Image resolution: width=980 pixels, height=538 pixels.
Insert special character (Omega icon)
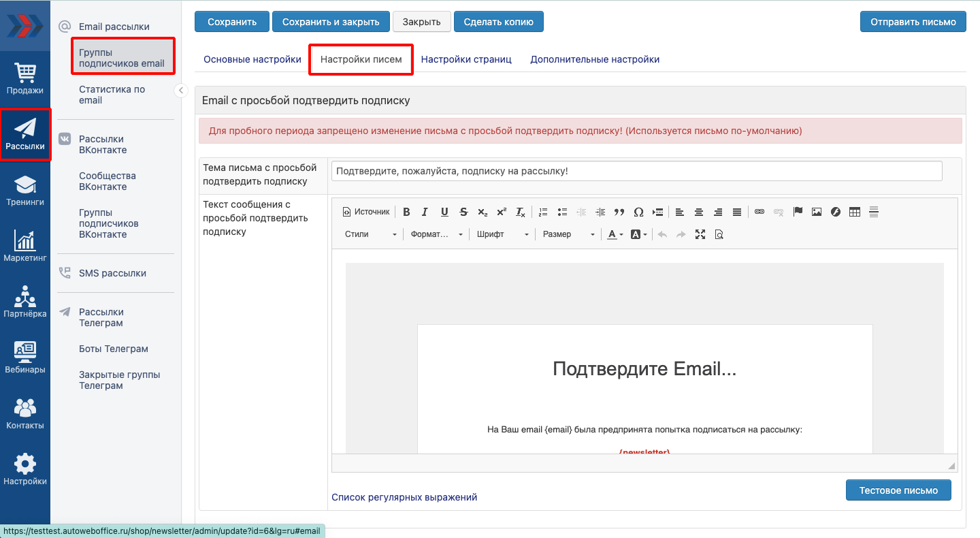tap(638, 212)
